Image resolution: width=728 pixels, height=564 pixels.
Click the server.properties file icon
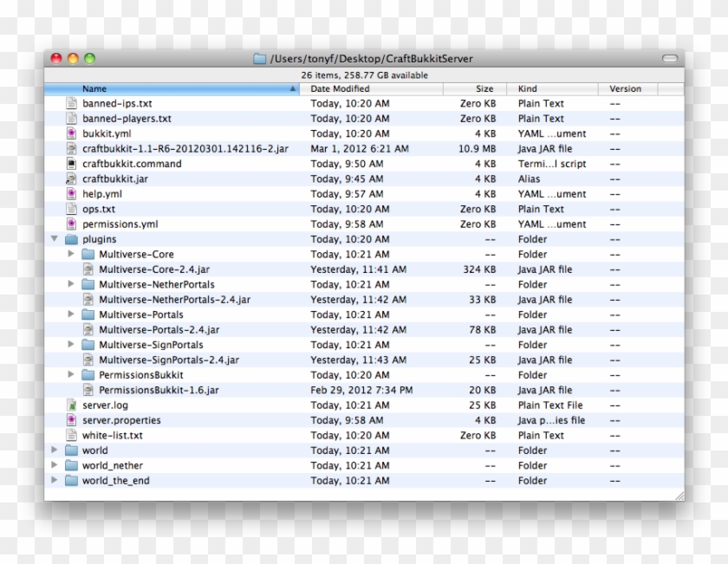click(x=72, y=420)
